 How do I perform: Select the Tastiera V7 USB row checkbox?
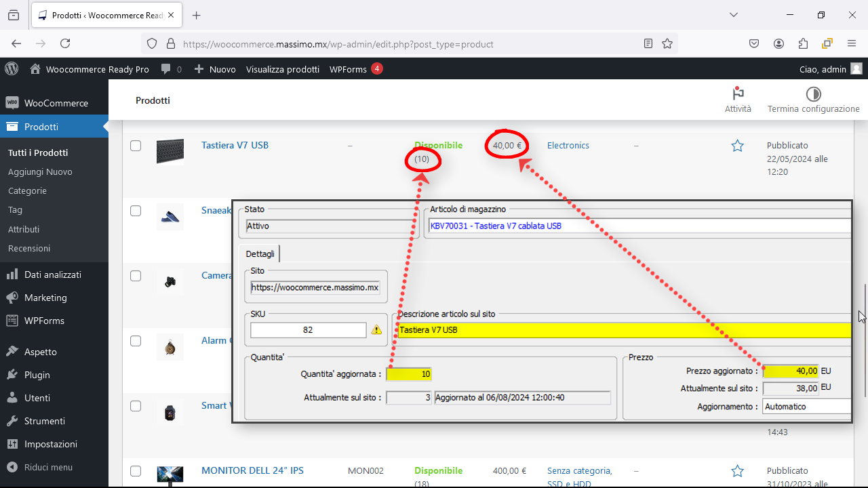(x=136, y=146)
